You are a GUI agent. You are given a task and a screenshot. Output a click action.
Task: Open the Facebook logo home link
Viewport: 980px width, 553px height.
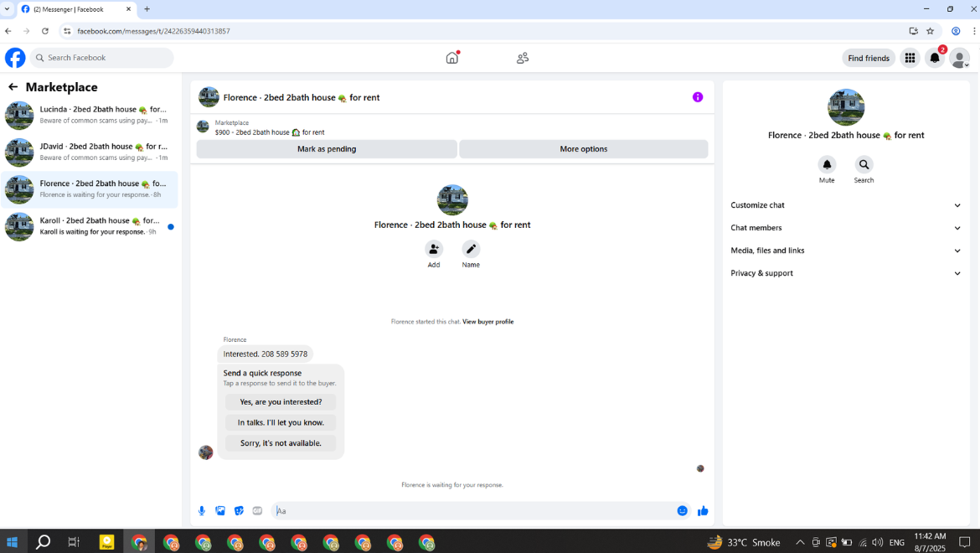coord(15,58)
